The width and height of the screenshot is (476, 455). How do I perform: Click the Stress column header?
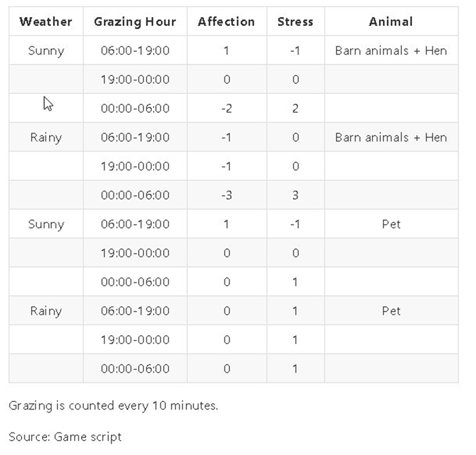pos(295,22)
